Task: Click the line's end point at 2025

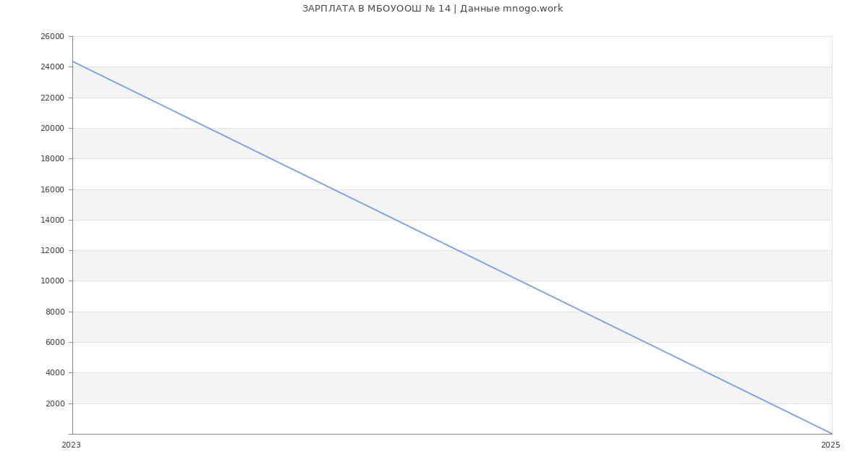Action: coord(832,434)
